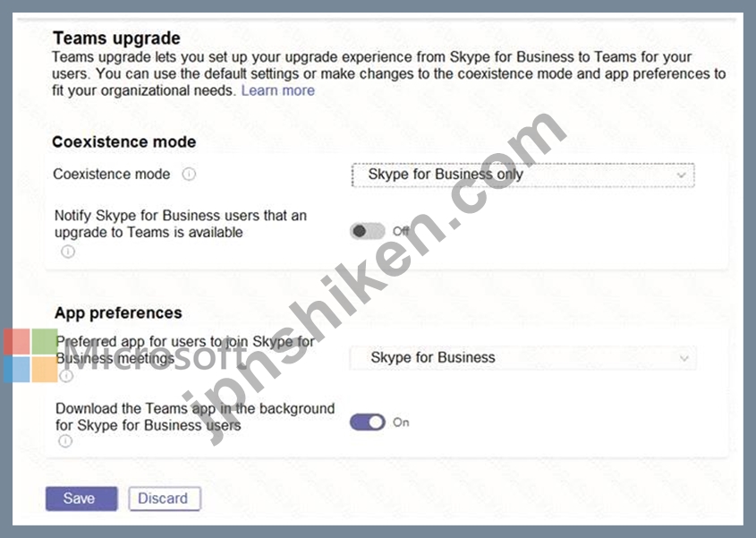756x538 pixels.
Task: Click the 'Off' label next to notify toggle
Action: pos(401,231)
